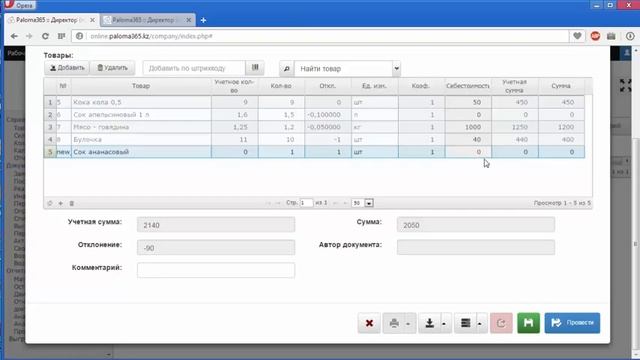The image size is (640, 360).
Task: Click the plus add-row icon in grid footer
Action: (60, 203)
